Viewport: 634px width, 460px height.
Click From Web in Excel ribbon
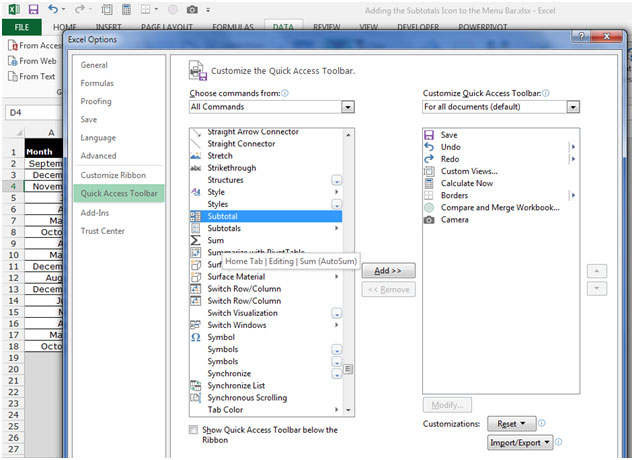[x=32, y=61]
